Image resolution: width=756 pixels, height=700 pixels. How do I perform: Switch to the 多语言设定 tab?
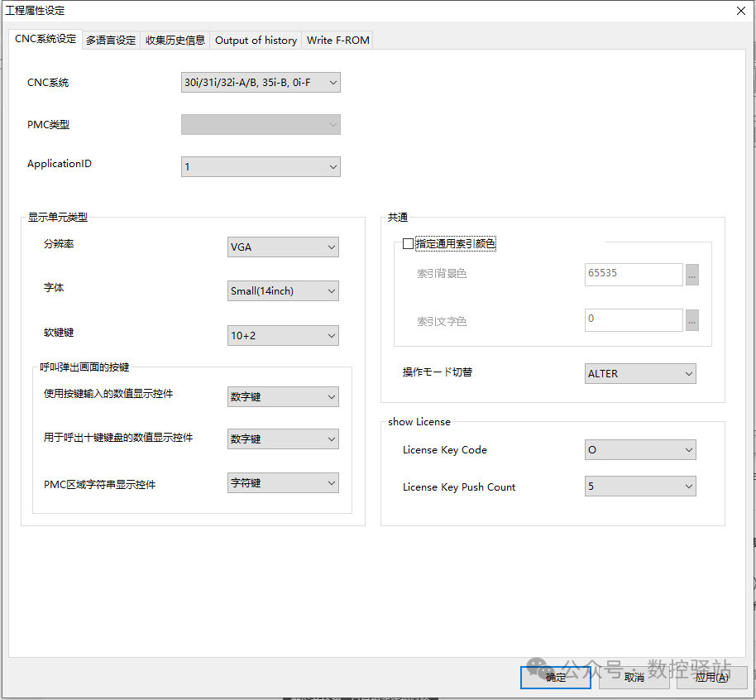(x=110, y=39)
